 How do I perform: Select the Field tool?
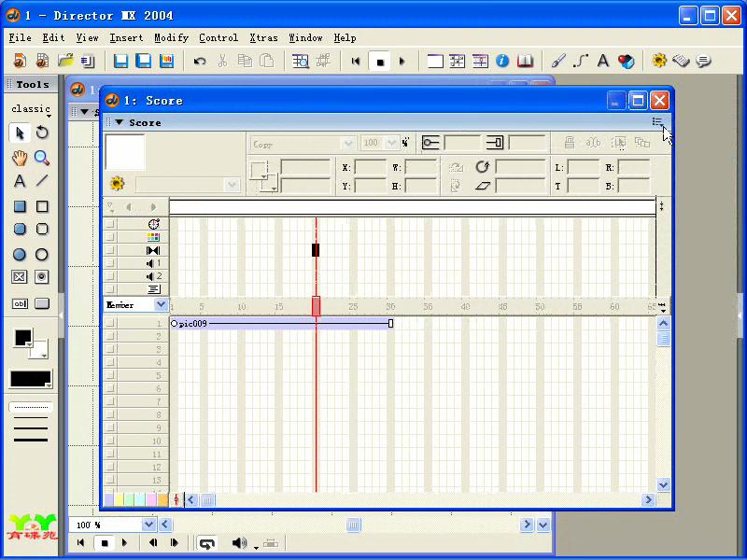20,303
